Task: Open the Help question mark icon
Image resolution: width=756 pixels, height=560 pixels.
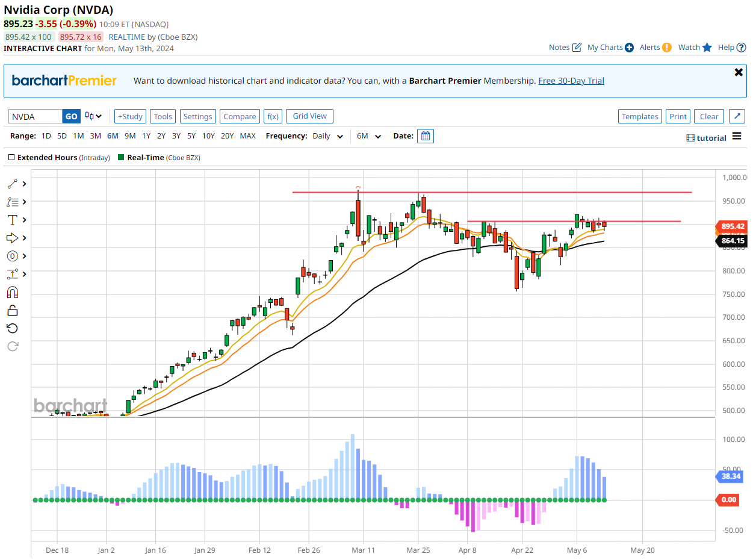Action: 742,48
